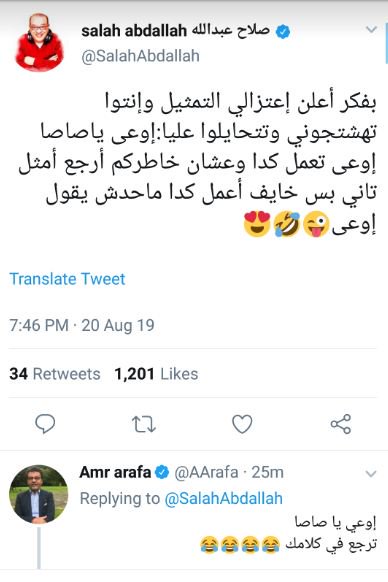Click the Amr arafa display name
This screenshot has width=388, height=582.
115,472
